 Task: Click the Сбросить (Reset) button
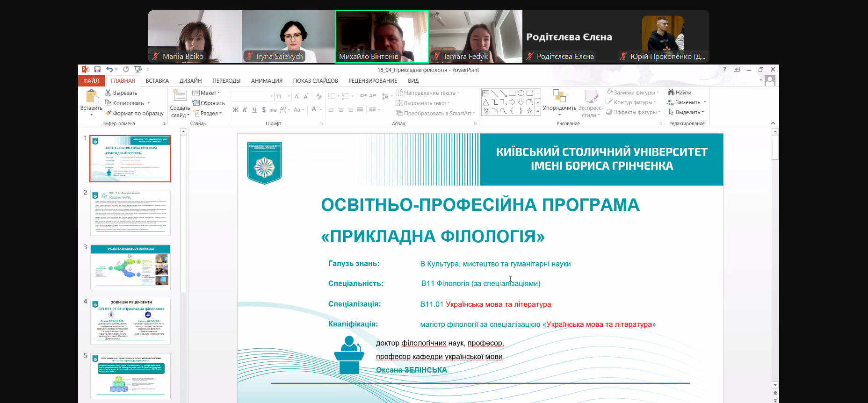[209, 103]
